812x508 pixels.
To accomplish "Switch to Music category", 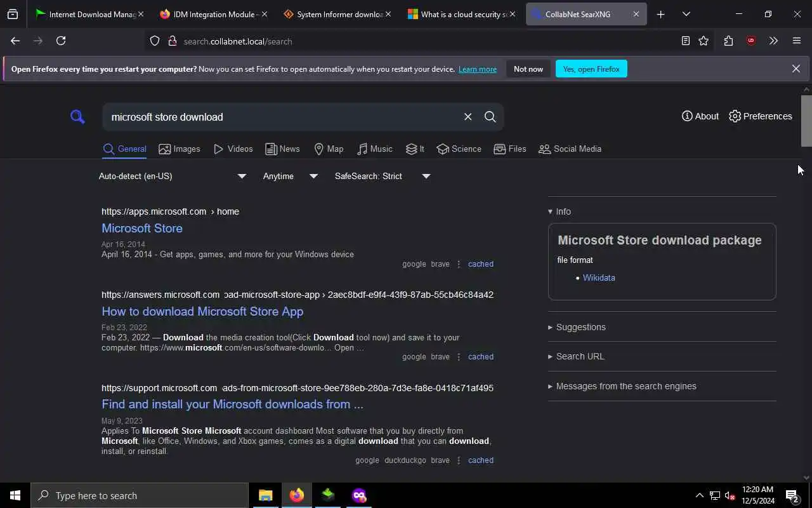I will (374, 149).
